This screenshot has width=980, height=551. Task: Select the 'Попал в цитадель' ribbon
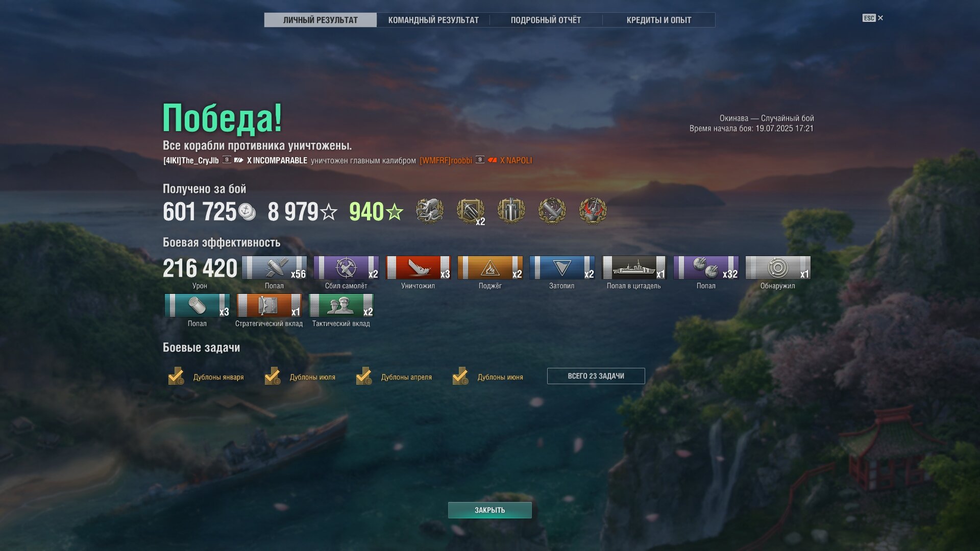[634, 268]
